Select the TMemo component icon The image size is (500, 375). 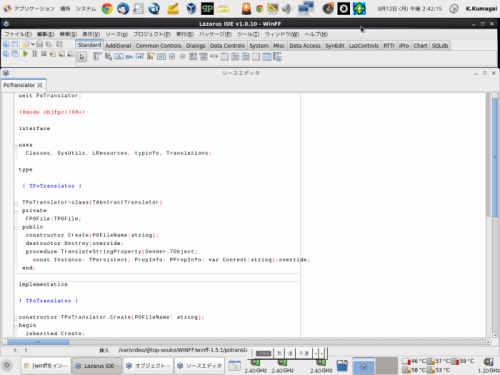(x=151, y=57)
